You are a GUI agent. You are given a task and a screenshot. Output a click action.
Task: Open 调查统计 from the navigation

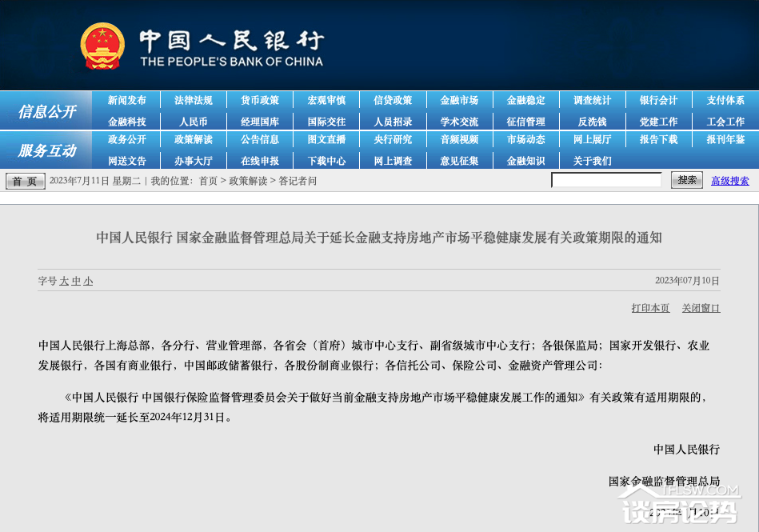pyautogui.click(x=592, y=100)
